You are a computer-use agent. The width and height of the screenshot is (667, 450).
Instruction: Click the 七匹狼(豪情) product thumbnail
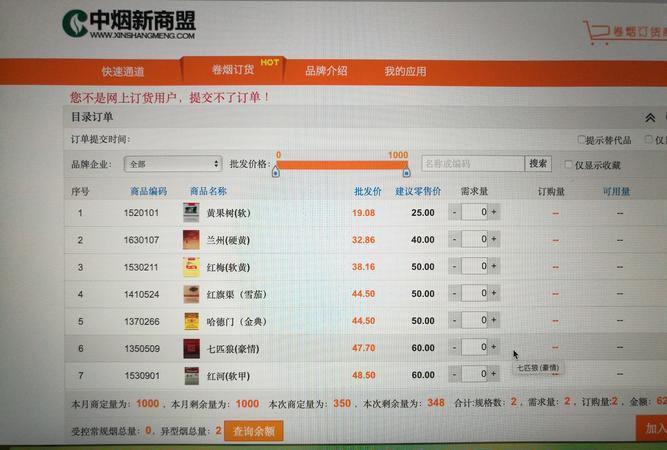[191, 349]
